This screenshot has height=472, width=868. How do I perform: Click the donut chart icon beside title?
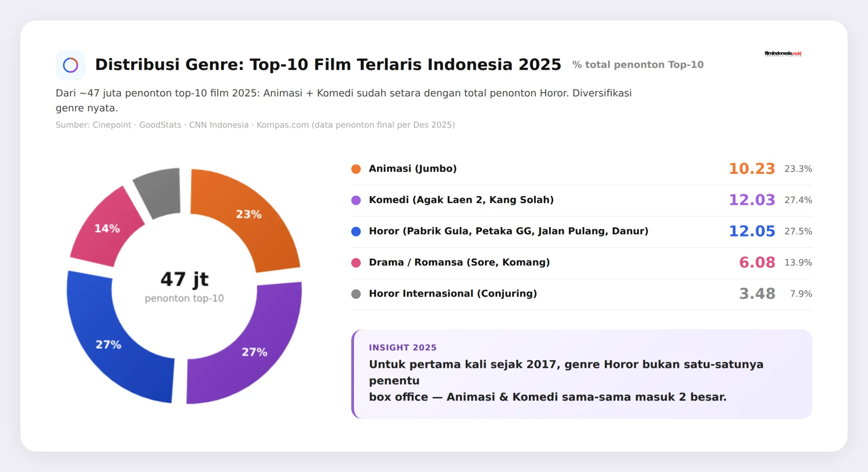point(71,65)
